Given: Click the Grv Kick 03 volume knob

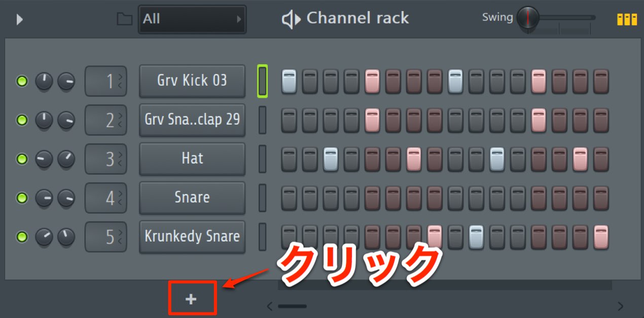Looking at the screenshot, I should coord(66,81).
